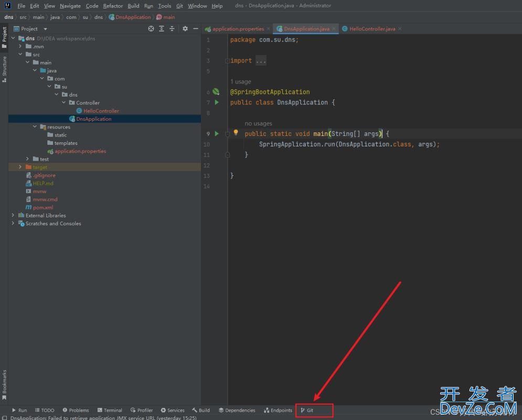
Task: Open the TODO tool window
Action: (x=45, y=411)
